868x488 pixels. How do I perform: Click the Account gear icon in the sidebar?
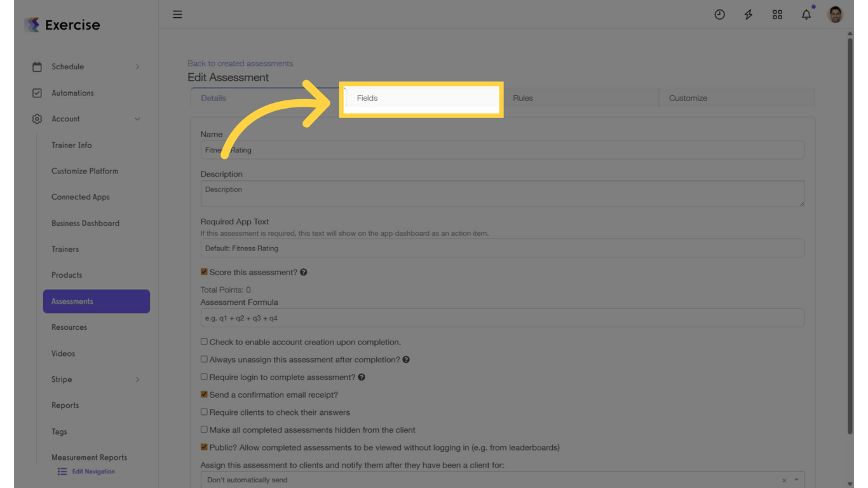(37, 119)
